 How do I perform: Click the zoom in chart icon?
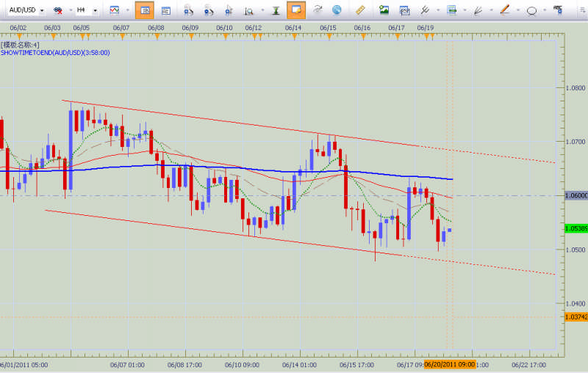point(189,10)
